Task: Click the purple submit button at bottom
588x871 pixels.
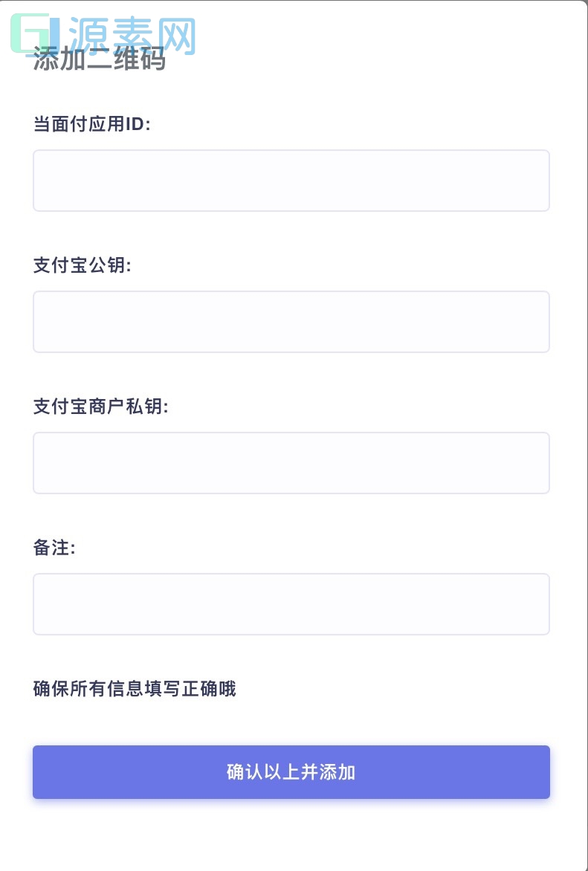Action: [291, 772]
